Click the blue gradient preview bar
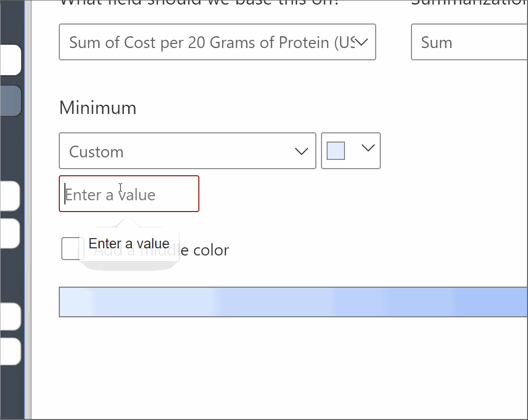Screen dimensions: 528x420 tap(291, 302)
